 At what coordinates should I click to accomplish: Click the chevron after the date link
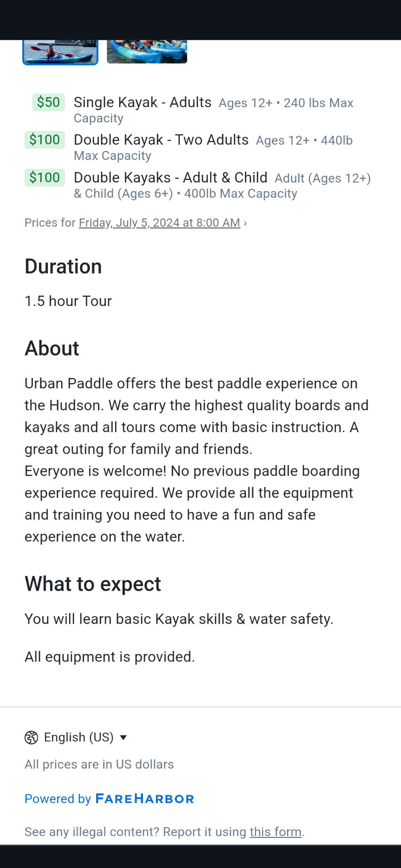pyautogui.click(x=245, y=223)
